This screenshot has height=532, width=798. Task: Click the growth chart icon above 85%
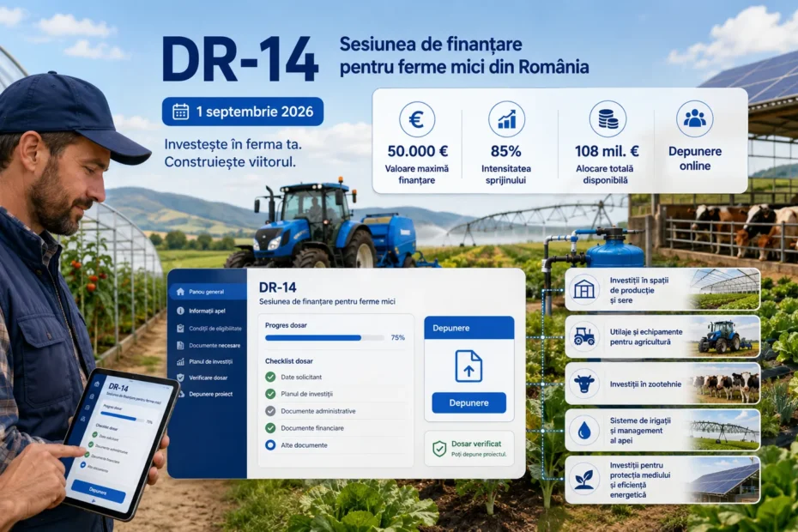(506, 119)
